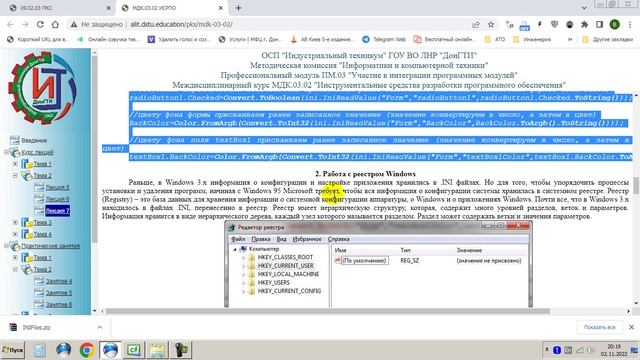Open the Лекция 6 link
Image resolution: width=640 pixels, height=360 pixels.
[57, 199]
